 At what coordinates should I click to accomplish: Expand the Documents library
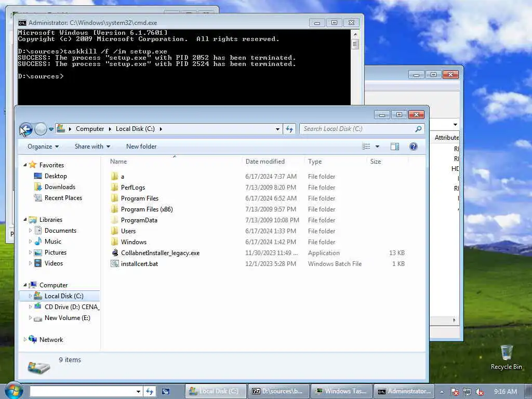30,230
